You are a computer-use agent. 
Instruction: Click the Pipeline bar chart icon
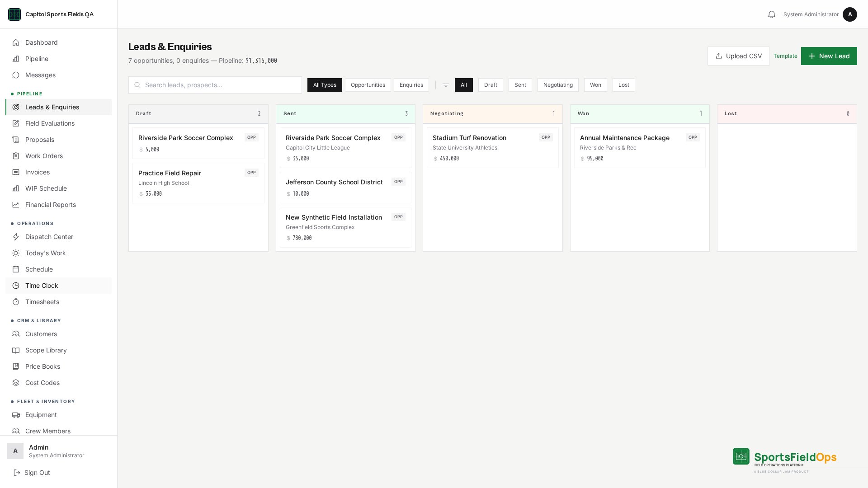tap(16, 59)
